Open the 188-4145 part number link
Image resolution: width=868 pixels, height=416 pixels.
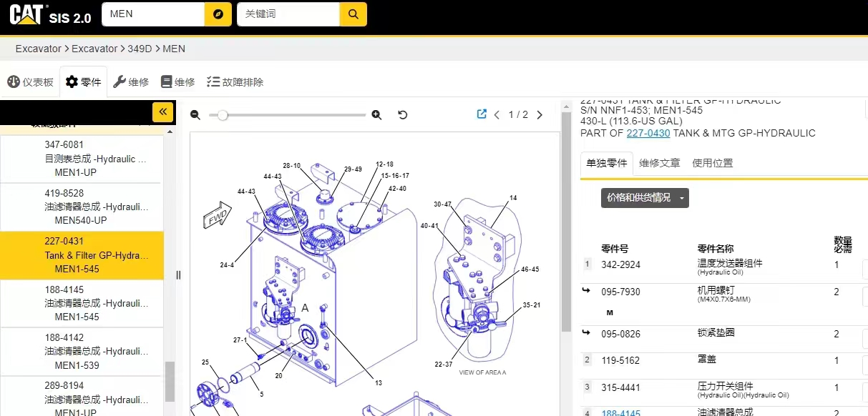pos(620,412)
